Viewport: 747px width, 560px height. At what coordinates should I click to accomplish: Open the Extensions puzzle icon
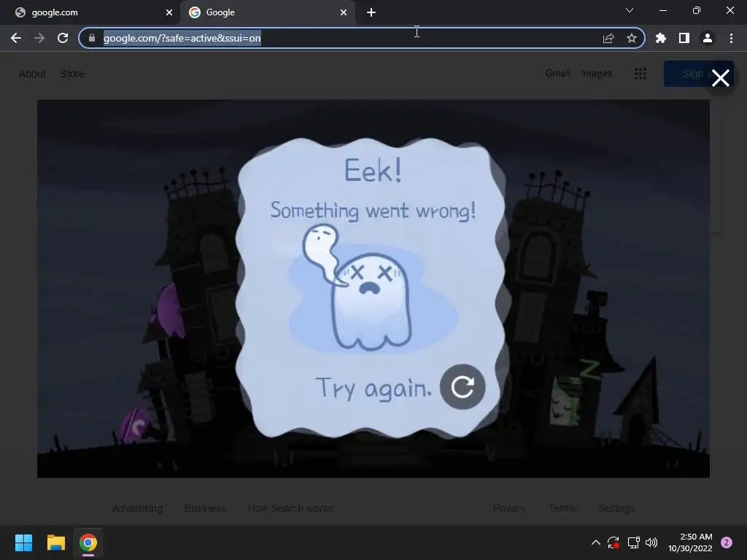(661, 38)
